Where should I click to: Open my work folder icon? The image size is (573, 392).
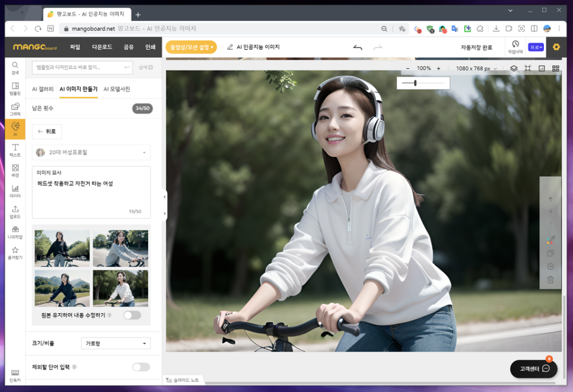click(15, 232)
